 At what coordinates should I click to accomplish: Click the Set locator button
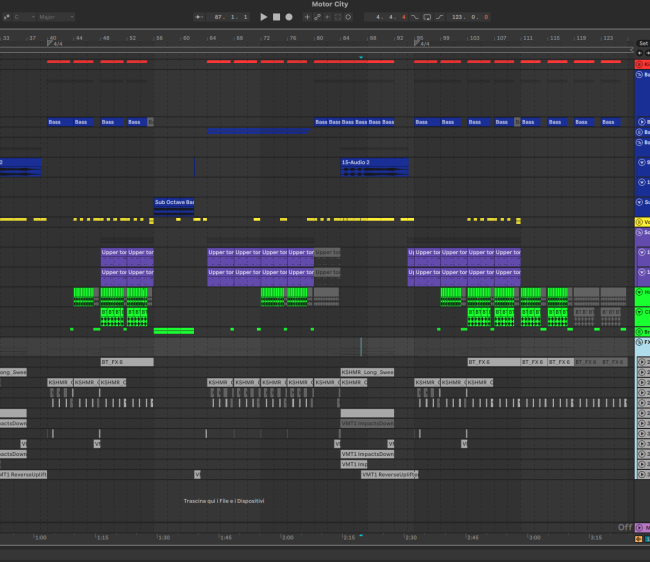point(643,44)
